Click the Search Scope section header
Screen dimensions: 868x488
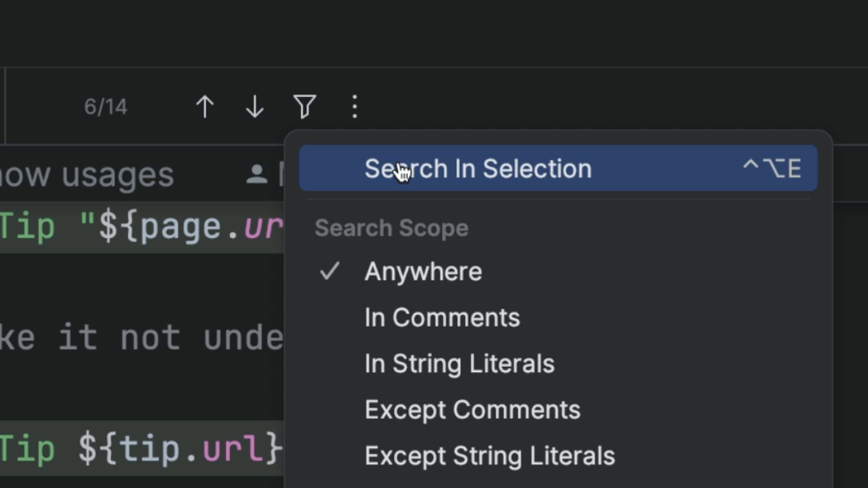(391, 228)
